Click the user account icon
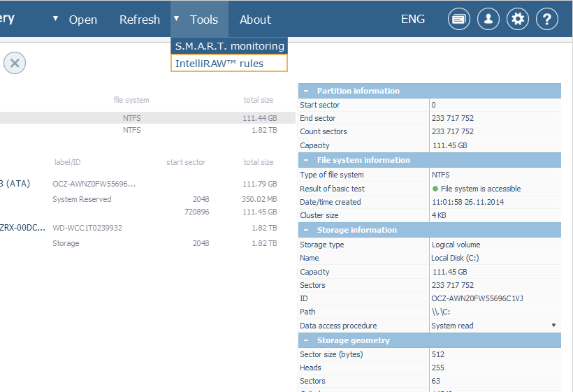 (x=488, y=20)
